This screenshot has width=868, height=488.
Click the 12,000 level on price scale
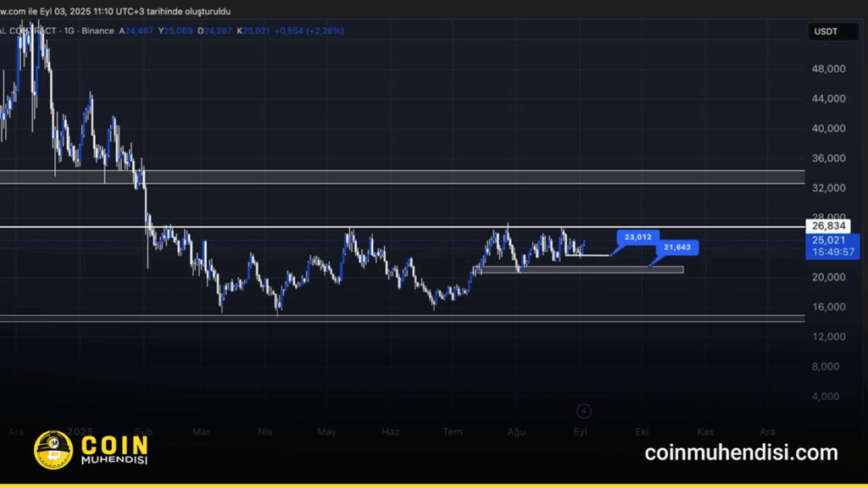(x=827, y=336)
